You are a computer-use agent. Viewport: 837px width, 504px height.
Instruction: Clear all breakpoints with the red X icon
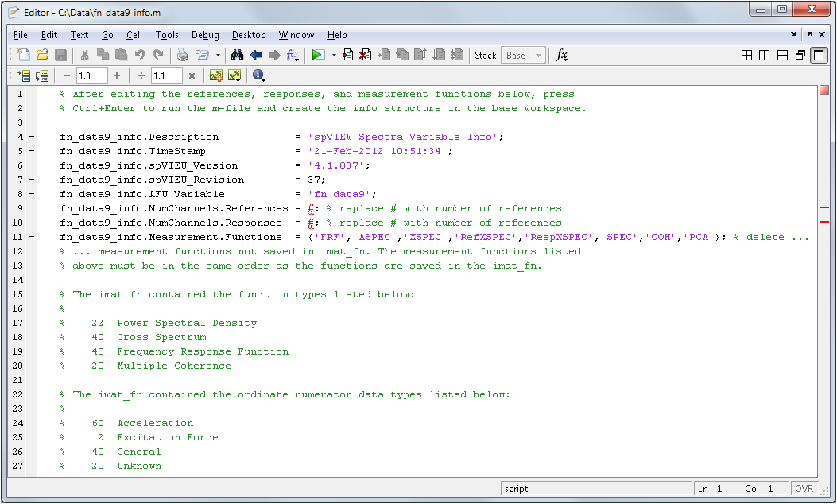coord(365,55)
